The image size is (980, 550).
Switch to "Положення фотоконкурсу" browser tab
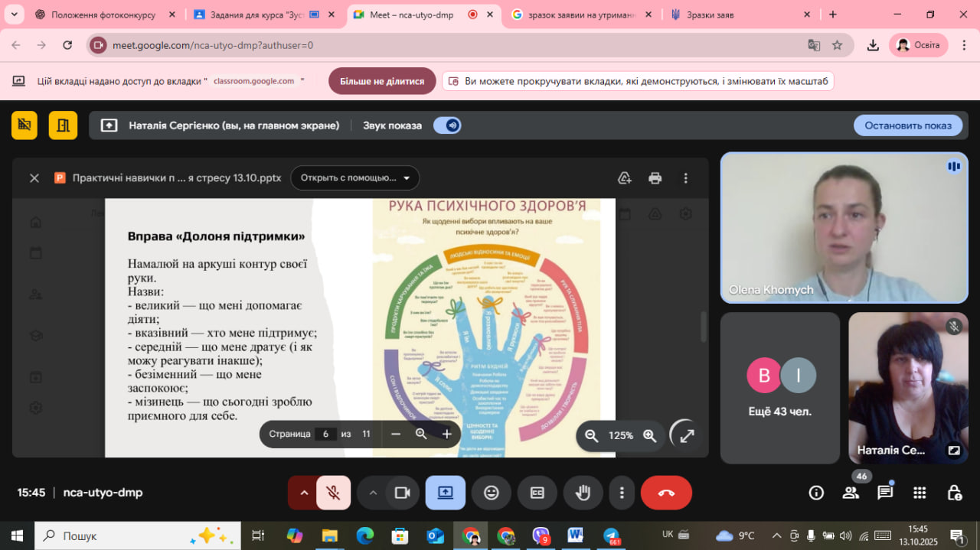(x=103, y=15)
